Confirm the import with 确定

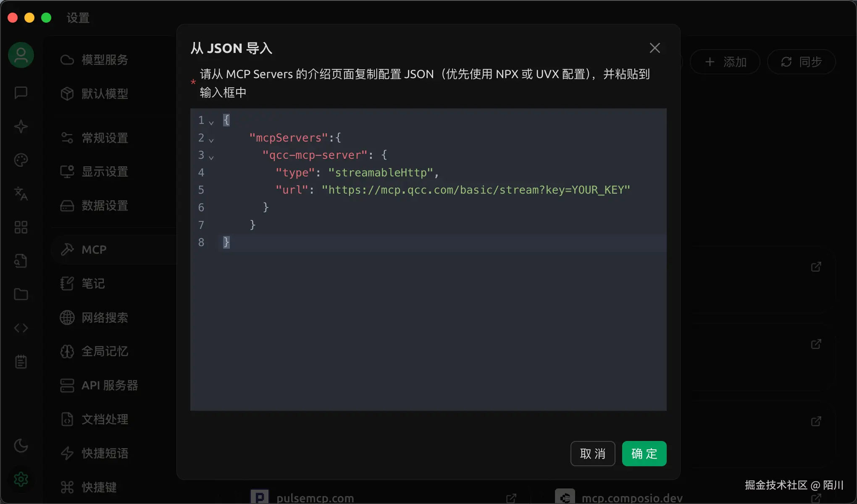tap(644, 454)
